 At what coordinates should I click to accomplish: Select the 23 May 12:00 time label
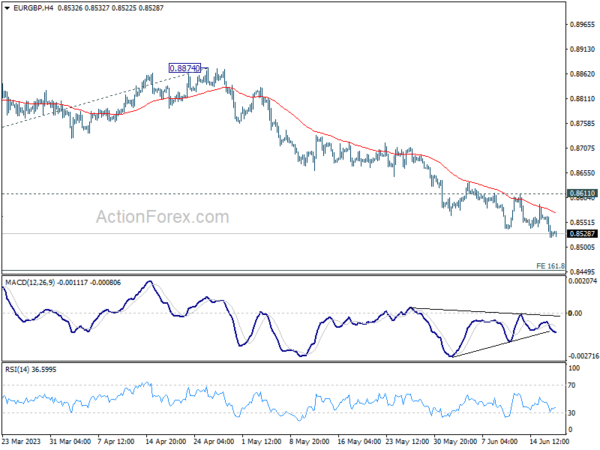pos(407,442)
